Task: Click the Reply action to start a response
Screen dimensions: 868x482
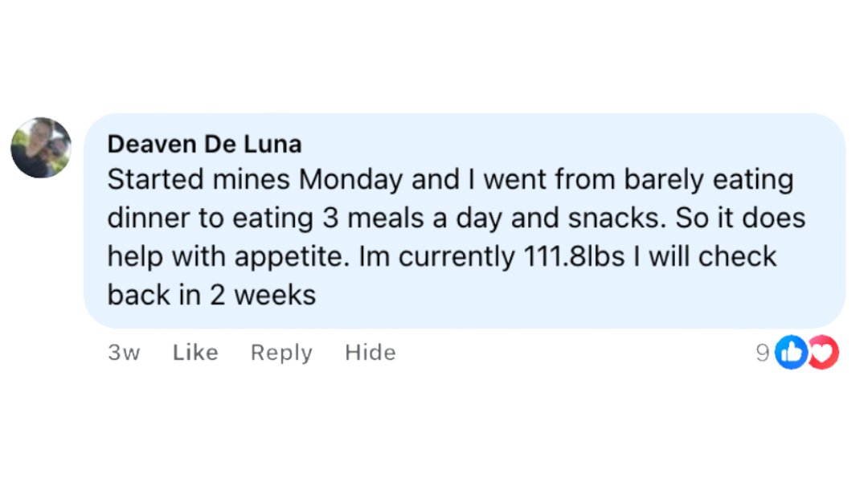Action: 280,353
